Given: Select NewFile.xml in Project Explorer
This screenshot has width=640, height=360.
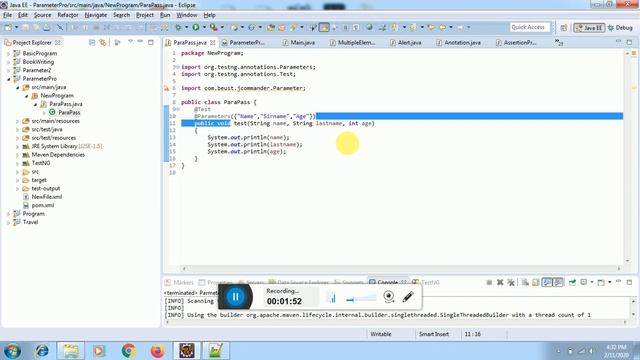Looking at the screenshot, I should tap(47, 197).
